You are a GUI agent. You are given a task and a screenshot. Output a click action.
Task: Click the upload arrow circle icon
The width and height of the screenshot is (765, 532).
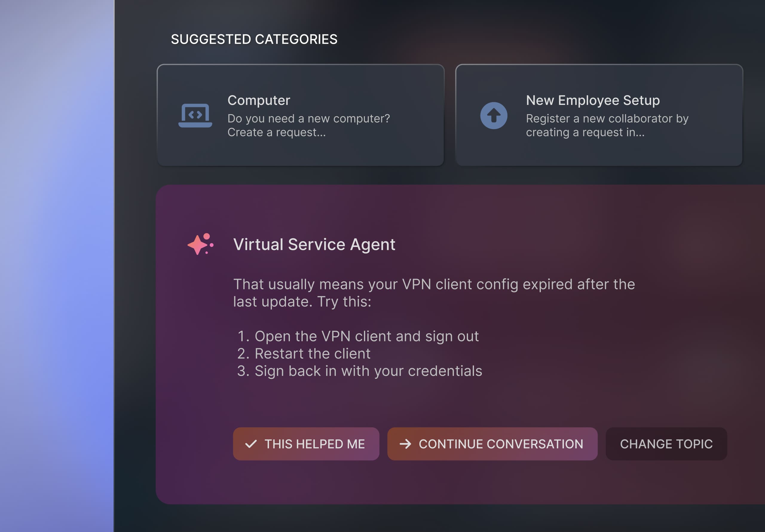point(494,115)
